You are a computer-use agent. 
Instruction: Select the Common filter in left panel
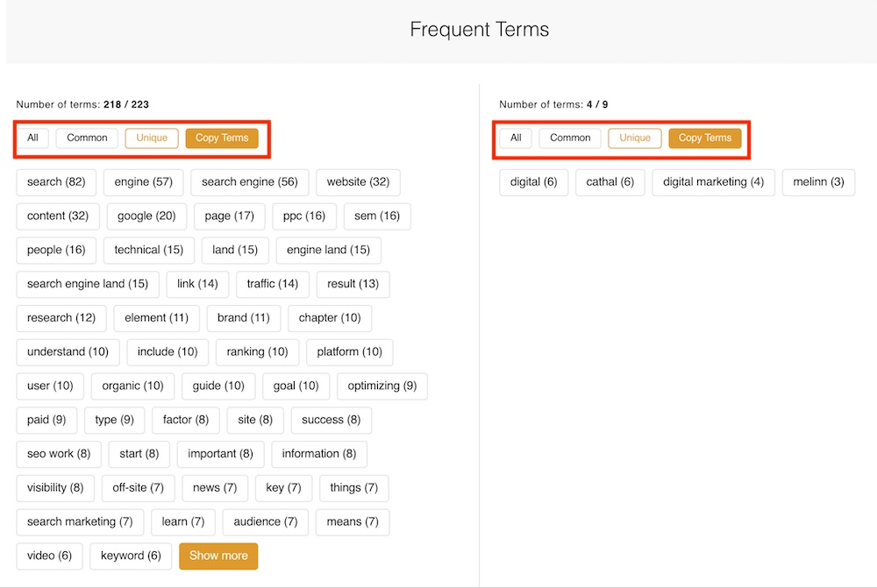click(x=87, y=138)
